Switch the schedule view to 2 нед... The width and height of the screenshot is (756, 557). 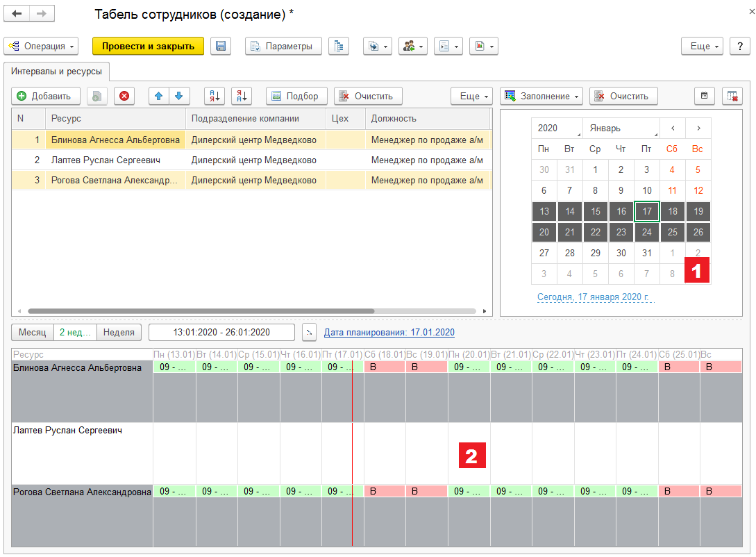pos(75,332)
